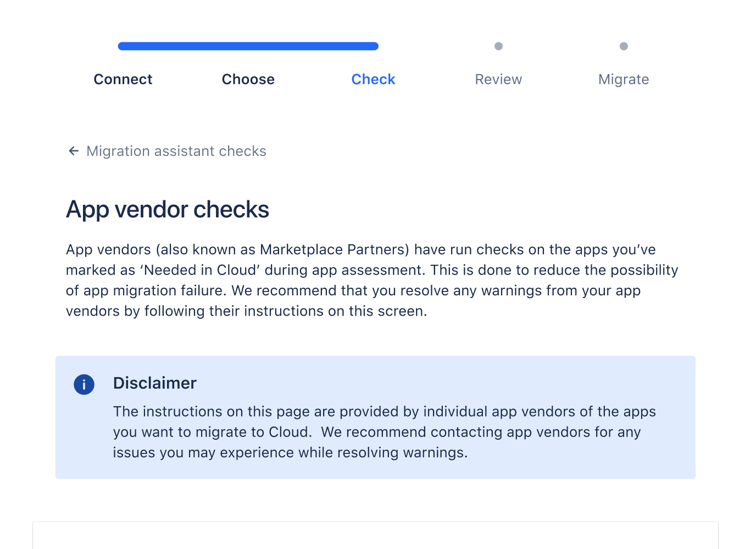The image size is (756, 549).
Task: Click the Disclaimer heading text
Action: 154,383
